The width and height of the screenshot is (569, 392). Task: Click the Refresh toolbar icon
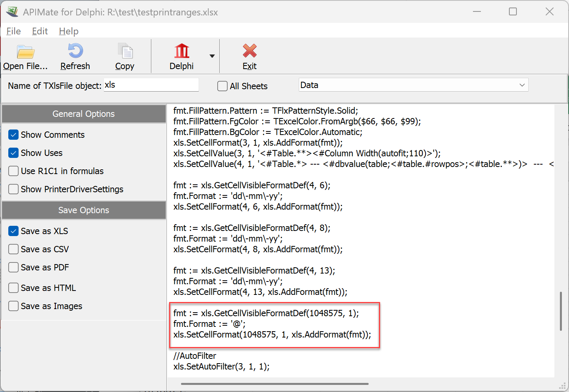click(75, 51)
